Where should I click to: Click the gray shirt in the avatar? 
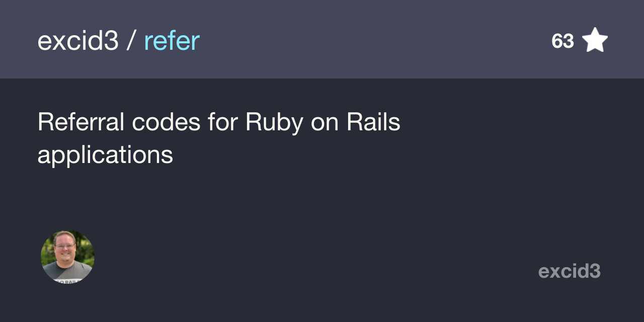pyautogui.click(x=68, y=274)
